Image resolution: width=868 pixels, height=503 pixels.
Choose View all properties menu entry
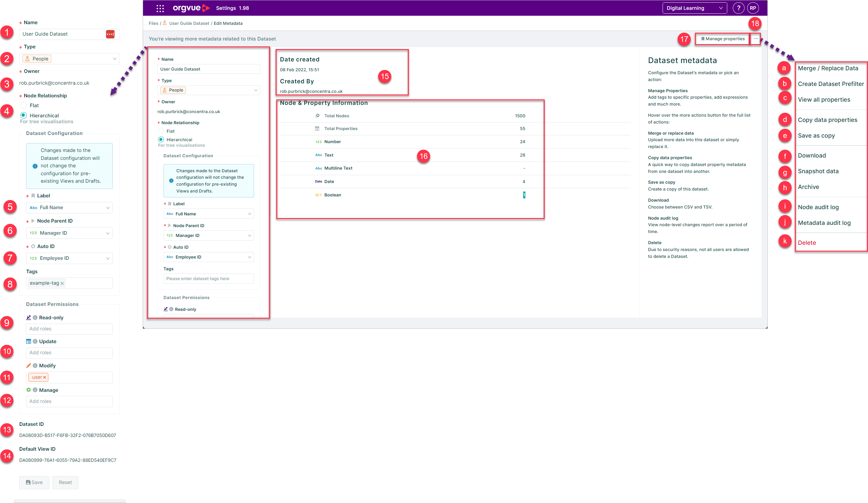click(824, 100)
